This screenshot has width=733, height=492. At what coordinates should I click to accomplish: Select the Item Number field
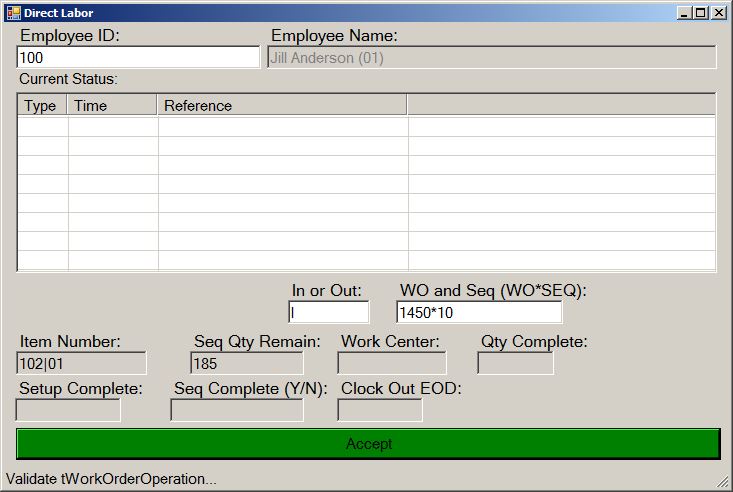click(x=81, y=363)
